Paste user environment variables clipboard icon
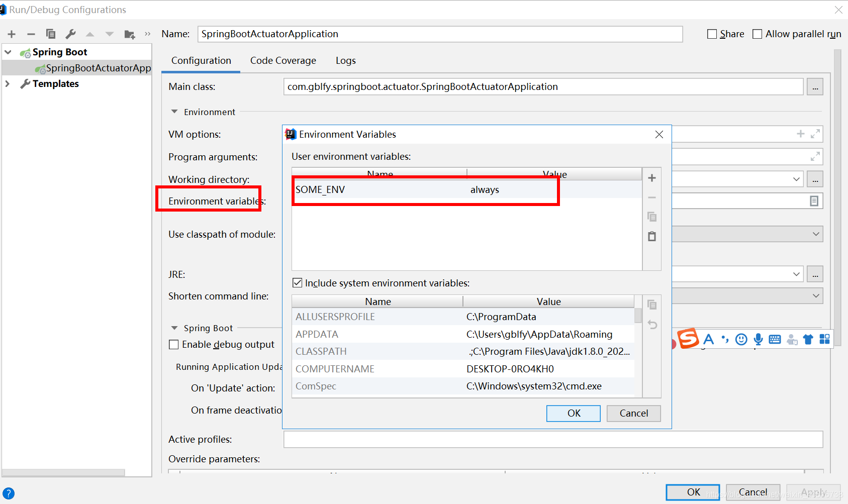Image resolution: width=848 pixels, height=504 pixels. [x=652, y=236]
